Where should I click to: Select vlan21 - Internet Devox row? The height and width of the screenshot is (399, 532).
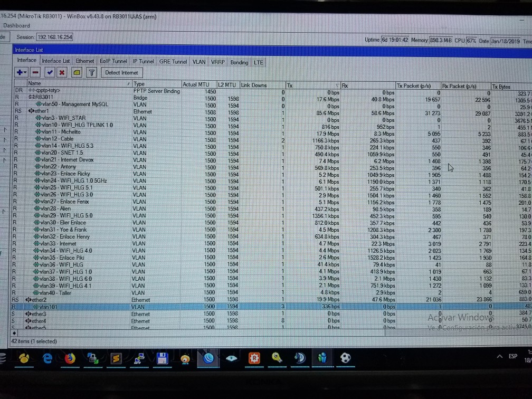click(271, 160)
